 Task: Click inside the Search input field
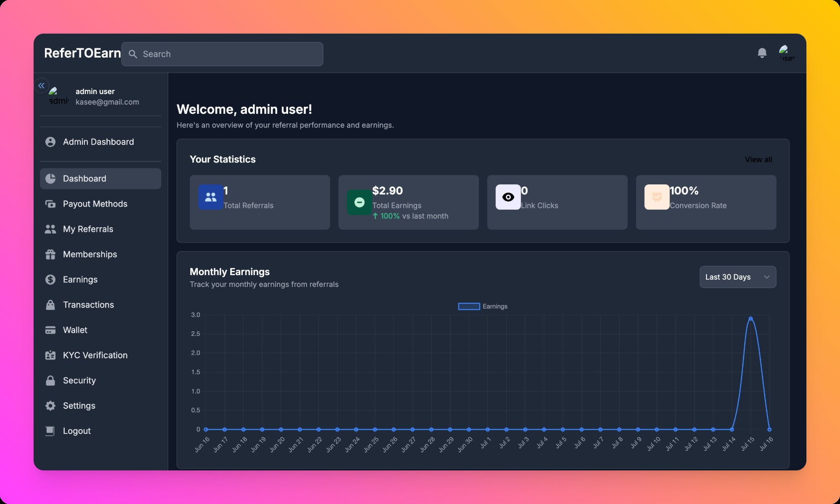coord(222,54)
